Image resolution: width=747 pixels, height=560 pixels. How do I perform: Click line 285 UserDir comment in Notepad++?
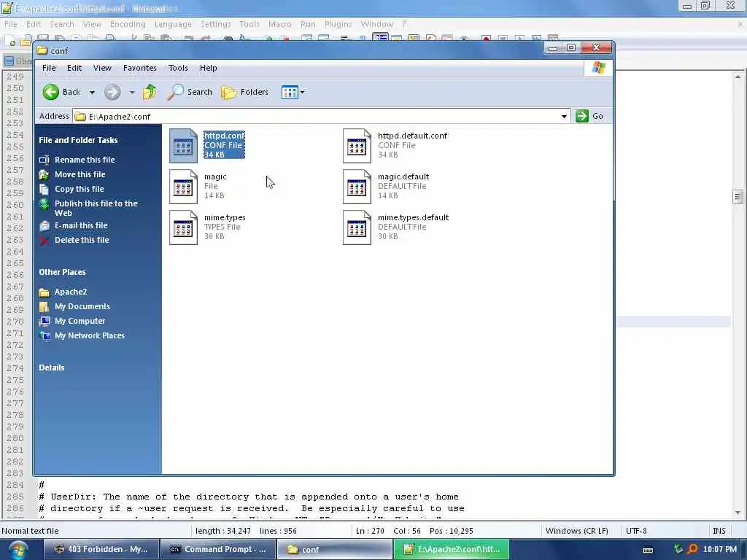249,497
